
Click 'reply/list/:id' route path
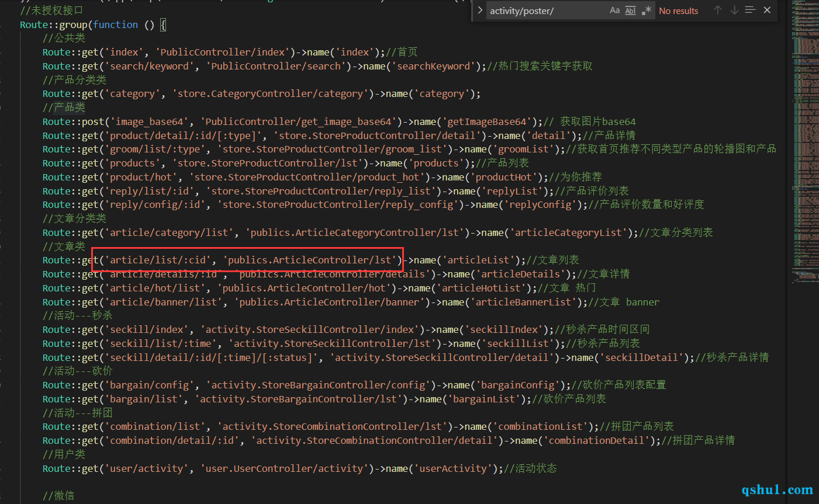point(150,191)
